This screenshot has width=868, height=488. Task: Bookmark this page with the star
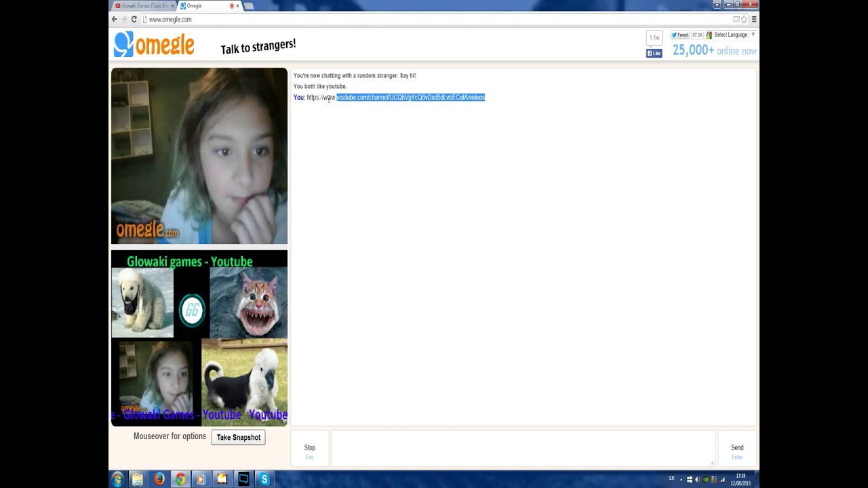click(744, 19)
